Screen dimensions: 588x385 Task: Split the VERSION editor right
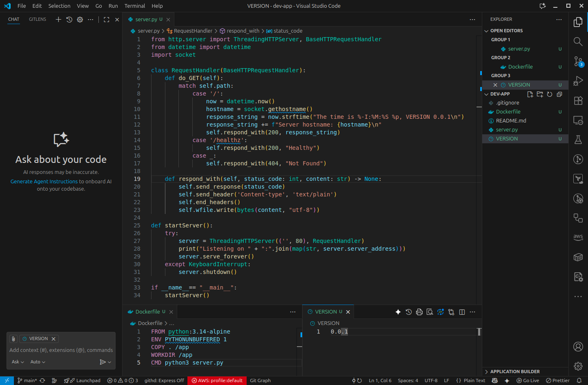coord(462,312)
